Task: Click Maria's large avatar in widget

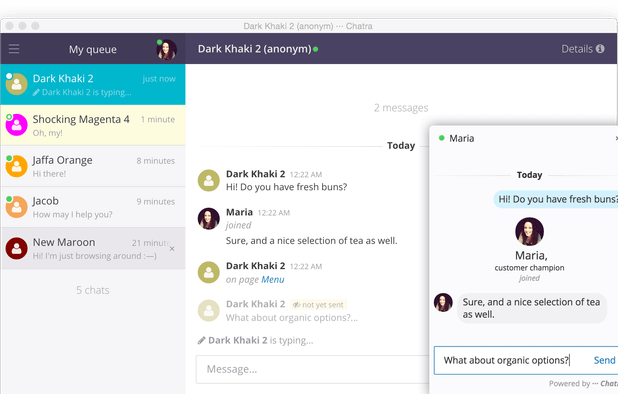Action: click(x=529, y=232)
